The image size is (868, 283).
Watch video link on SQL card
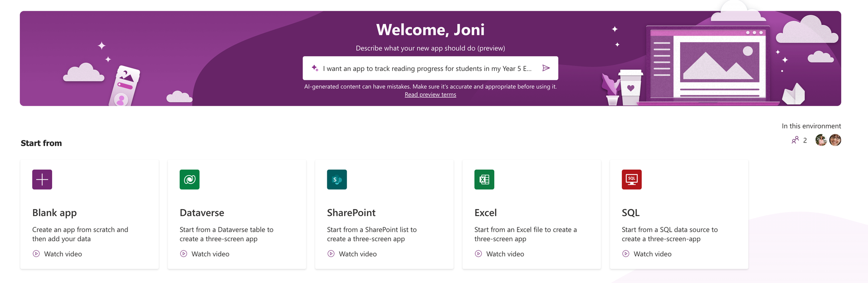652,254
